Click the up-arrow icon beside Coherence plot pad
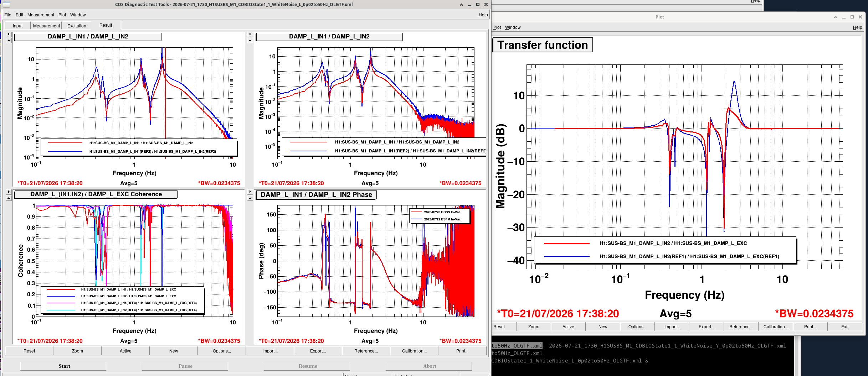Image resolution: width=868 pixels, height=376 pixels. click(9, 198)
